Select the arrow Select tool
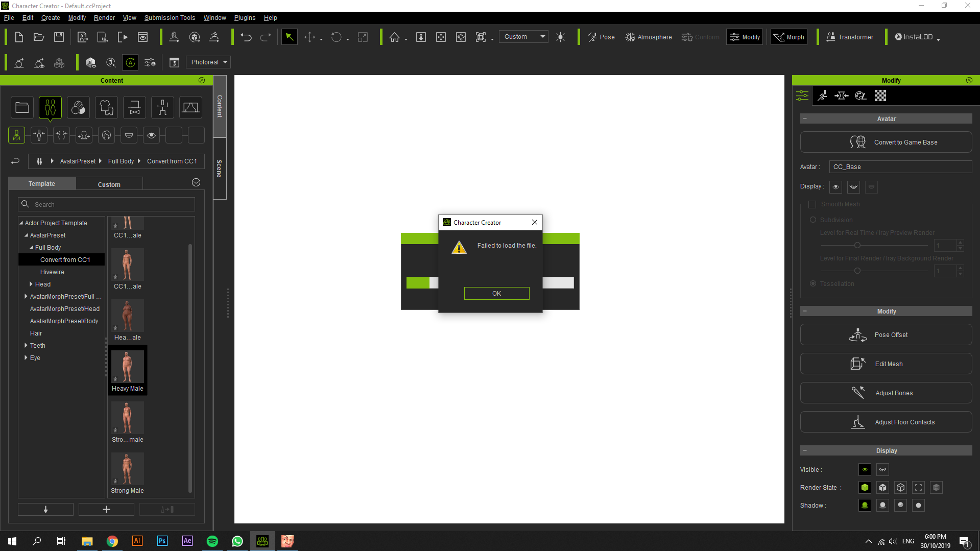980x551 pixels. (x=289, y=37)
